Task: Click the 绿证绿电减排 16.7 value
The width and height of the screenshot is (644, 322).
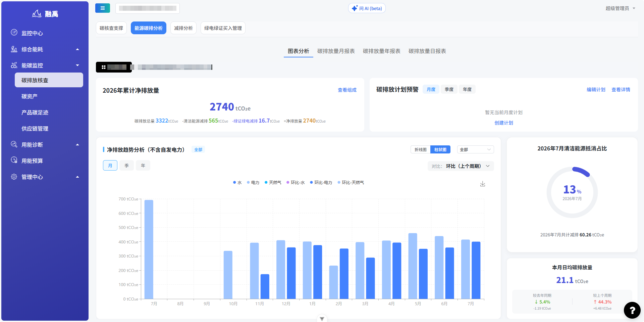Action: 264,121
